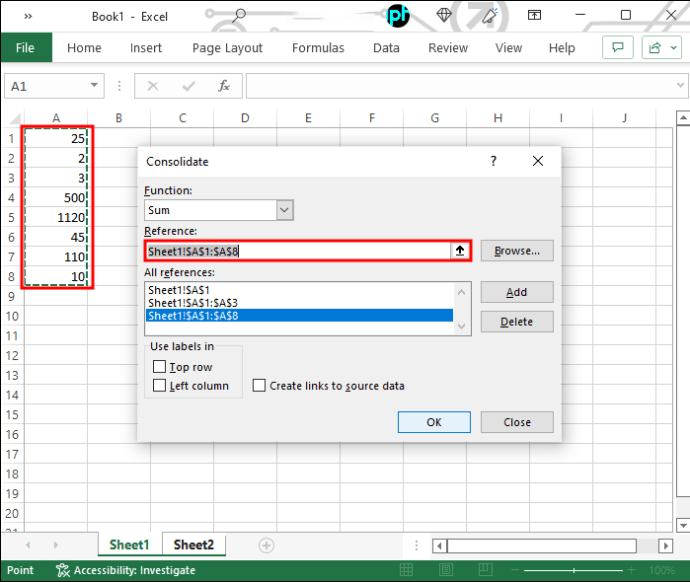Open the user account avatar icon
Image resolution: width=690 pixels, height=582 pixels.
[398, 16]
